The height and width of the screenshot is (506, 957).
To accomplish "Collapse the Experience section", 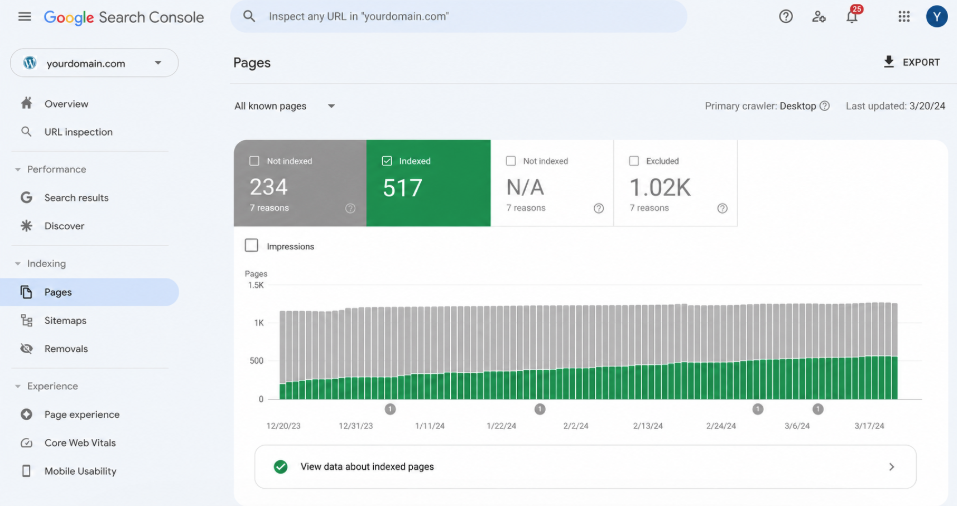I will click(18, 386).
